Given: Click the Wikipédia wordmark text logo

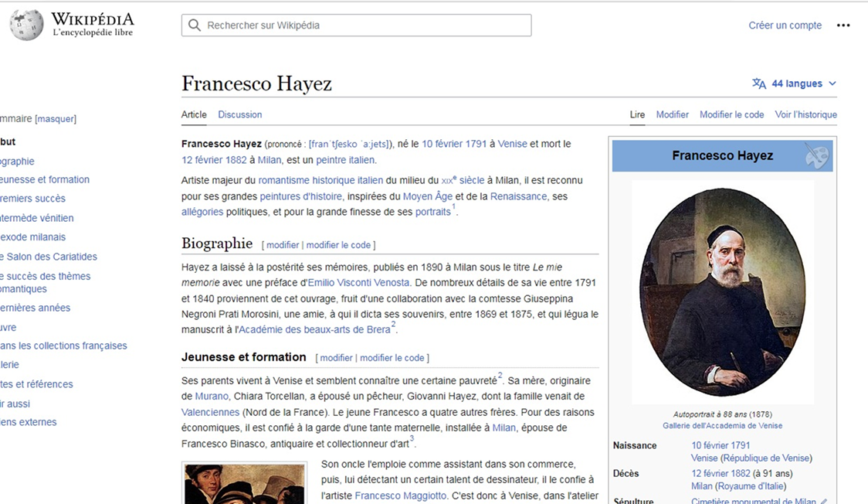Looking at the screenshot, I should click(93, 19).
